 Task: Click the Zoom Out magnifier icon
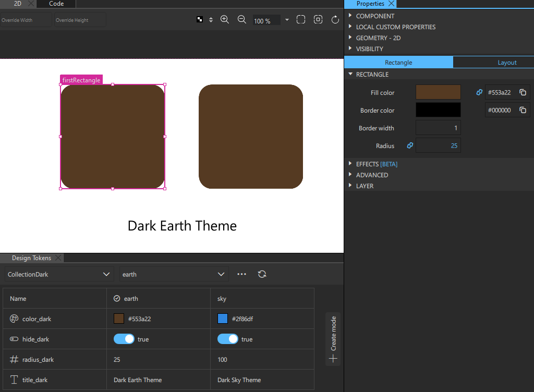(x=241, y=19)
